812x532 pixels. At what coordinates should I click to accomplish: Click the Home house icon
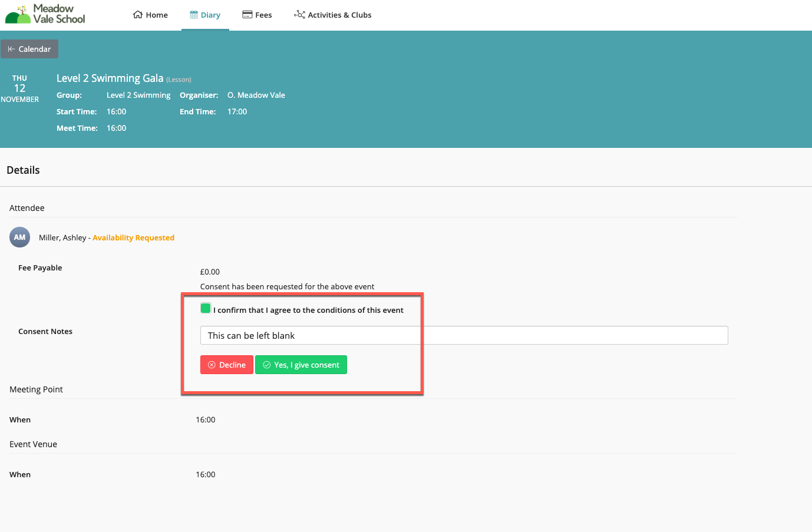click(x=138, y=15)
